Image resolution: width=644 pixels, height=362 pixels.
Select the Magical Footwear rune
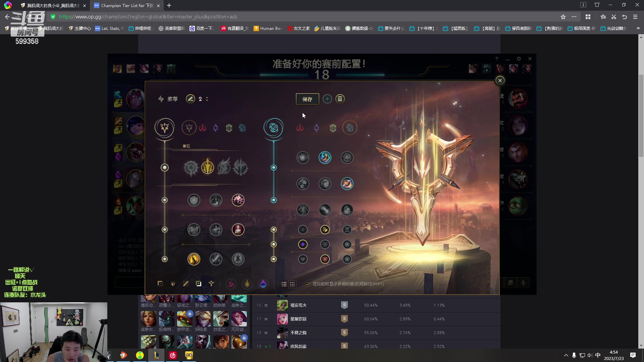pos(325,158)
